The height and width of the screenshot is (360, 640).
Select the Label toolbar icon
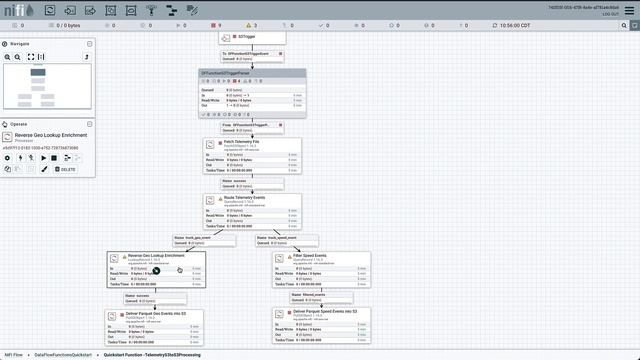192,10
